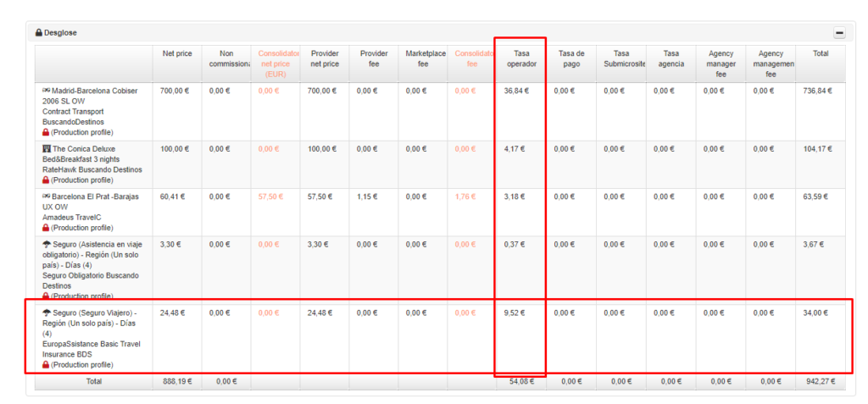Click the hotel icon for The Conica Deluxe
868x404 pixels.
pos(47,149)
